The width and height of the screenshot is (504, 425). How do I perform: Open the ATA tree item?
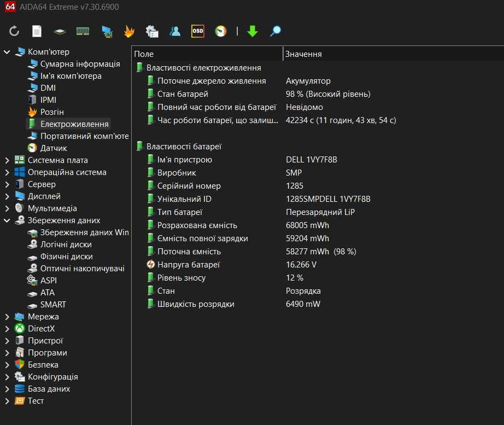point(48,293)
